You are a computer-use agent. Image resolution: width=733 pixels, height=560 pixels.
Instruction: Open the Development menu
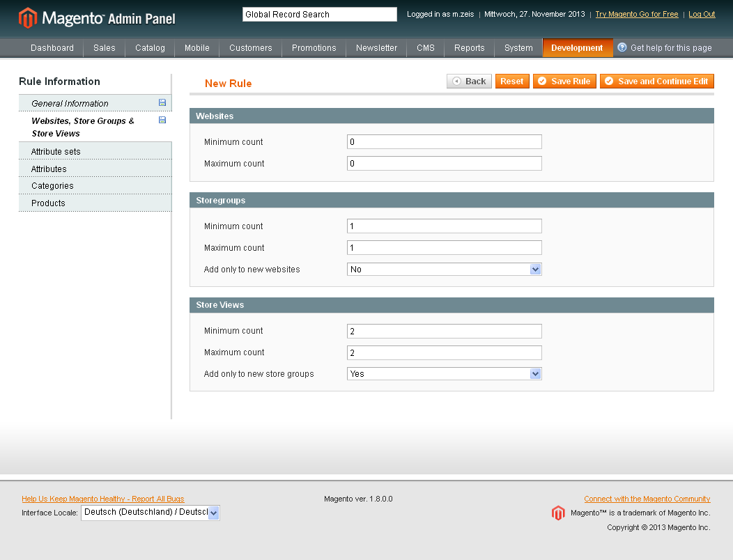pos(577,47)
